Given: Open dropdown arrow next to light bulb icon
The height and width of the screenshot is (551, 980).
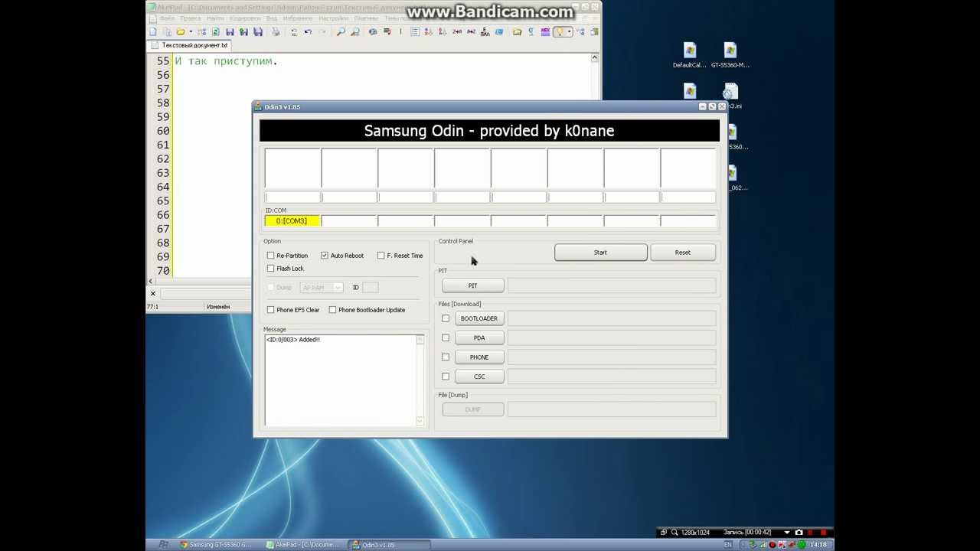Looking at the screenshot, I should [570, 31].
